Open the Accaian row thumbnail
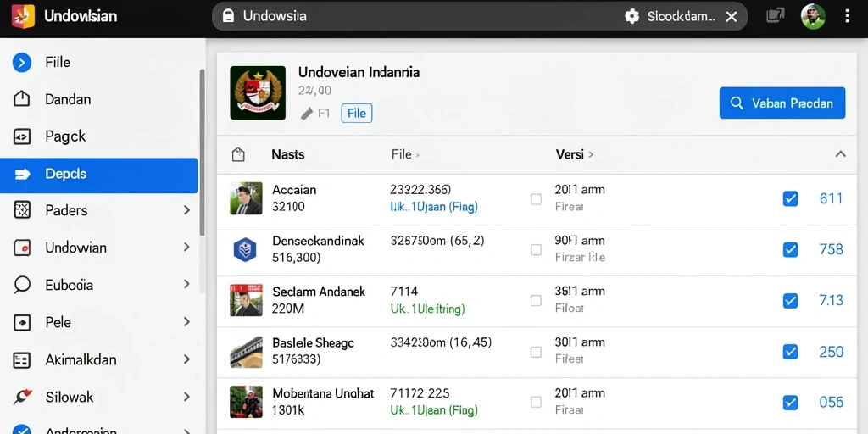 pos(246,198)
